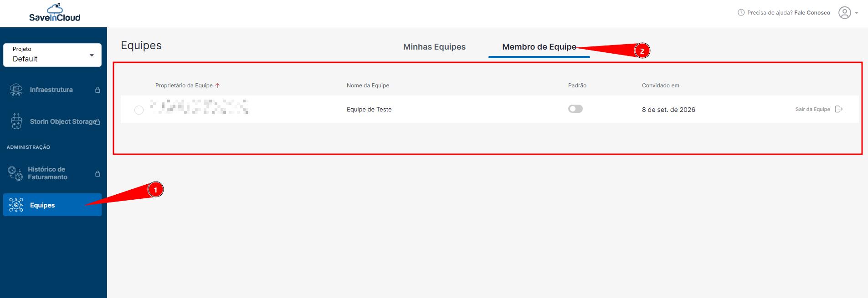The image size is (868, 298).
Task: Switch to the Membro de Equipe tab
Action: tap(539, 47)
